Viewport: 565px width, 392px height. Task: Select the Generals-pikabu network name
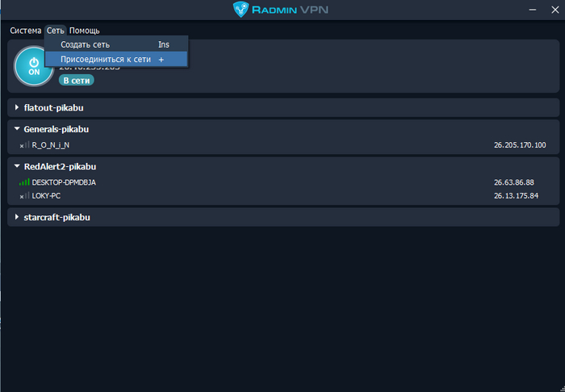pos(56,129)
